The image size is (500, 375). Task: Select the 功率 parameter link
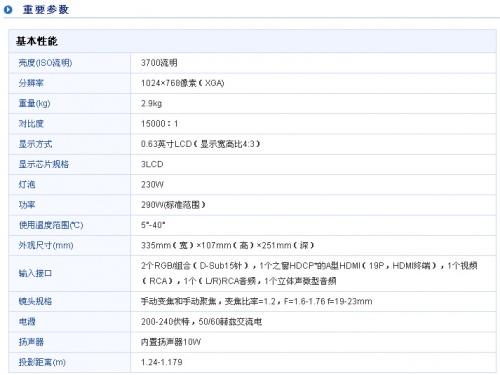(27, 205)
